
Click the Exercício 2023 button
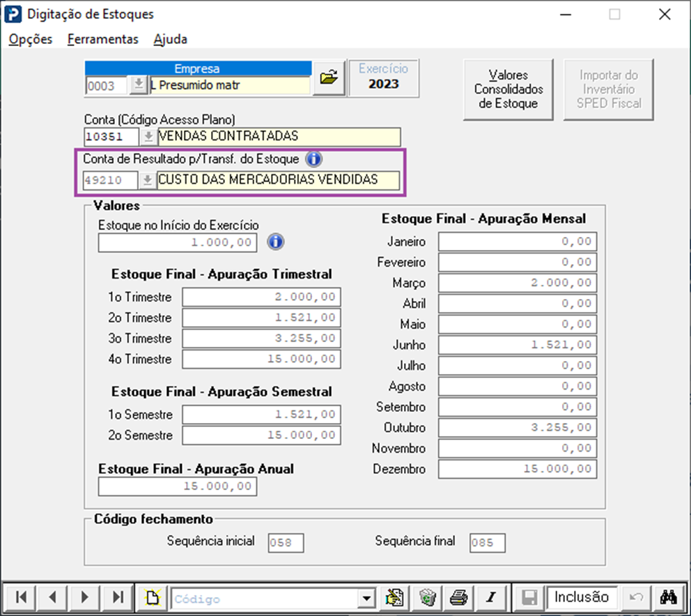pos(383,77)
